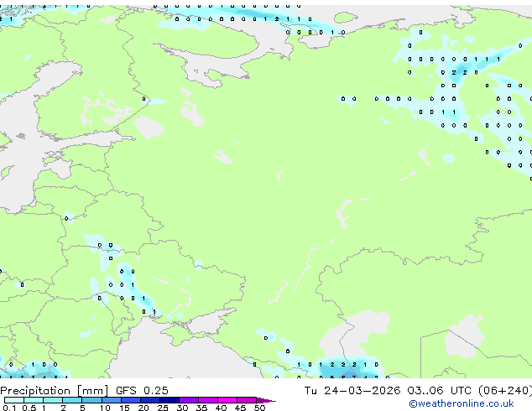Click the legend scale label "40"
Image resolution: width=532 pixels, height=411 pixels.
(x=221, y=408)
